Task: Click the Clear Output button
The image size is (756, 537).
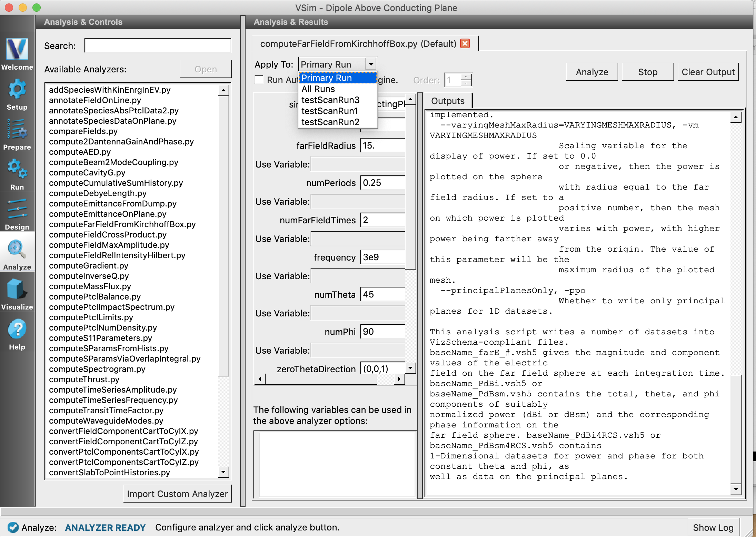Action: (x=708, y=72)
